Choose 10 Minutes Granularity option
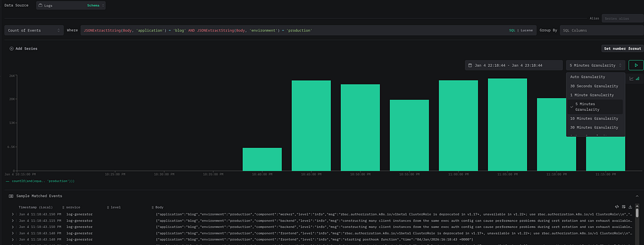 click(x=596, y=119)
